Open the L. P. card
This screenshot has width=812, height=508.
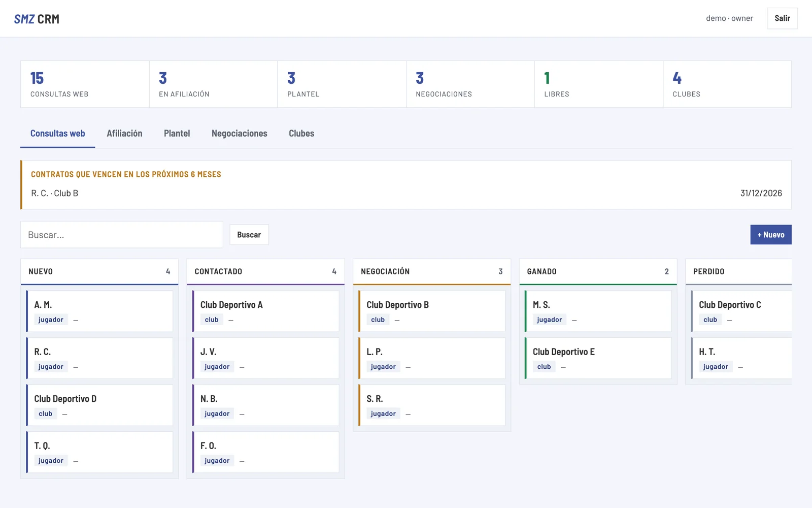[432, 358]
